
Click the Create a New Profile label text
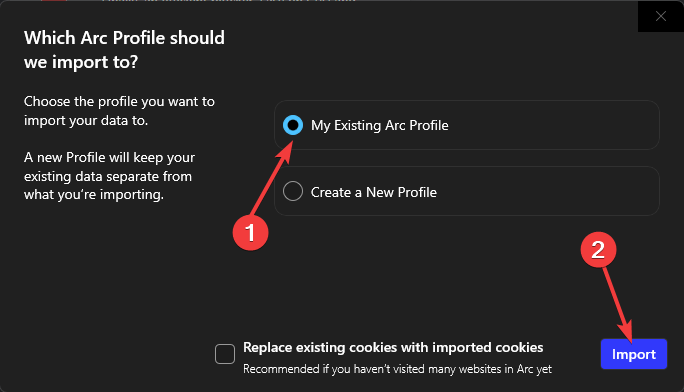click(x=374, y=192)
